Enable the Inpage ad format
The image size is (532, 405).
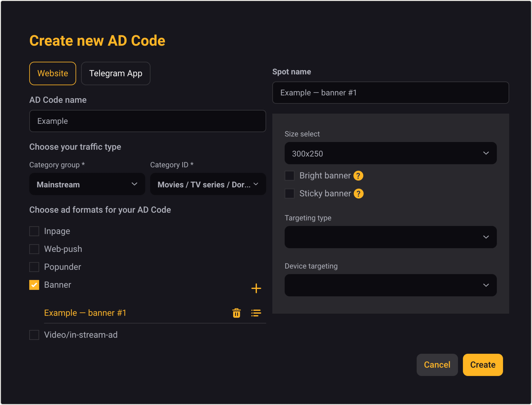34,231
